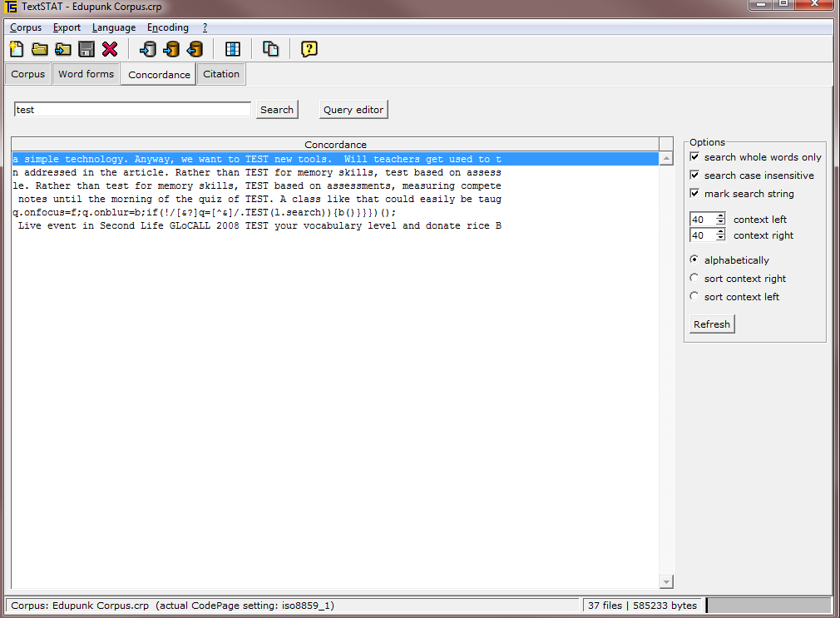Select the line 'quiz of TEST. A class like'
The image size is (840, 618).
[335, 200]
